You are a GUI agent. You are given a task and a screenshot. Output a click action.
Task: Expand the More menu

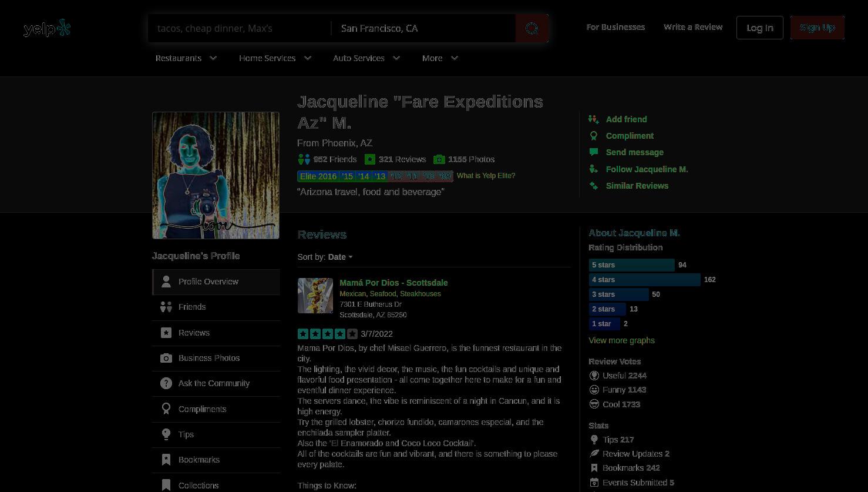point(440,58)
